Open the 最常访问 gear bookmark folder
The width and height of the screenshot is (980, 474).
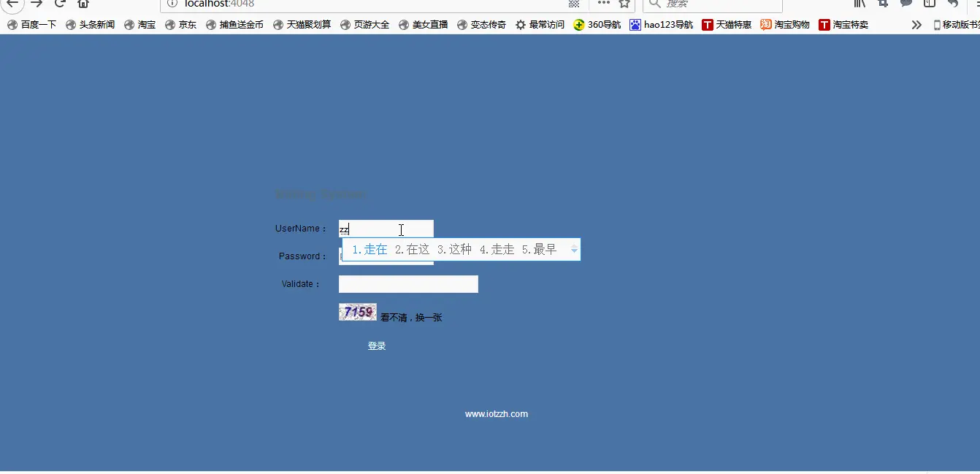[540, 25]
